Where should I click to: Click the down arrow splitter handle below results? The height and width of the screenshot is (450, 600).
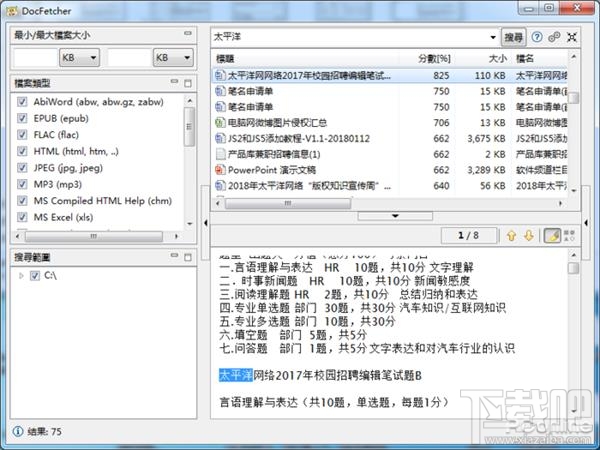point(395,216)
